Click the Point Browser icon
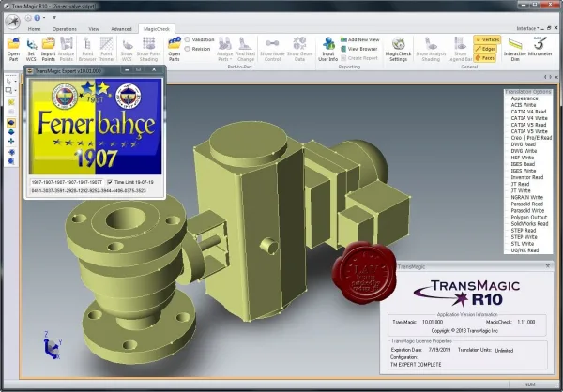 [87, 43]
